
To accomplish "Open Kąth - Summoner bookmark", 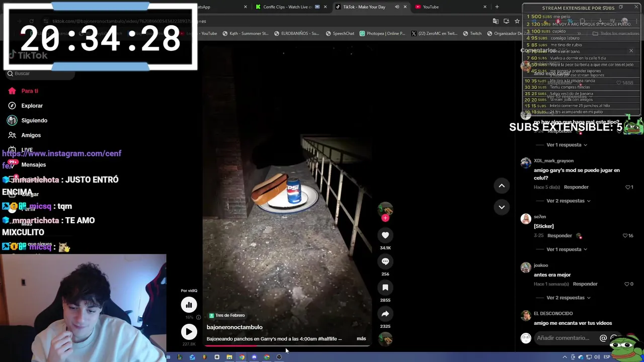I will (245, 34).
